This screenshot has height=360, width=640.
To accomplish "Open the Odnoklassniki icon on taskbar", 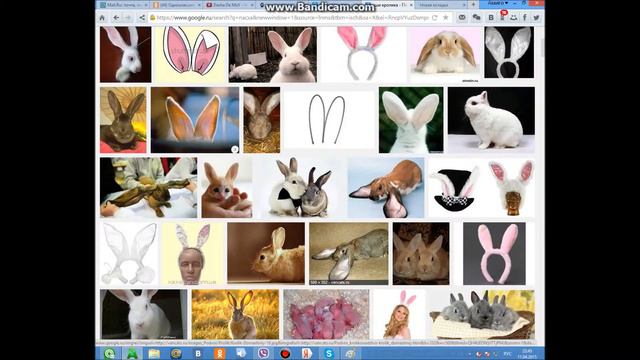I will pos(220,353).
